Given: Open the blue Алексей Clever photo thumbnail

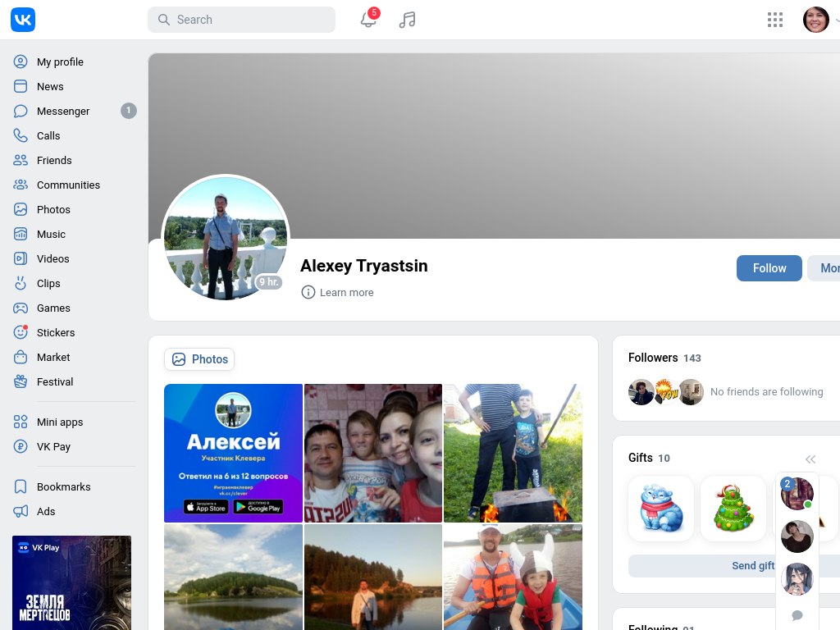Looking at the screenshot, I should point(233,453).
